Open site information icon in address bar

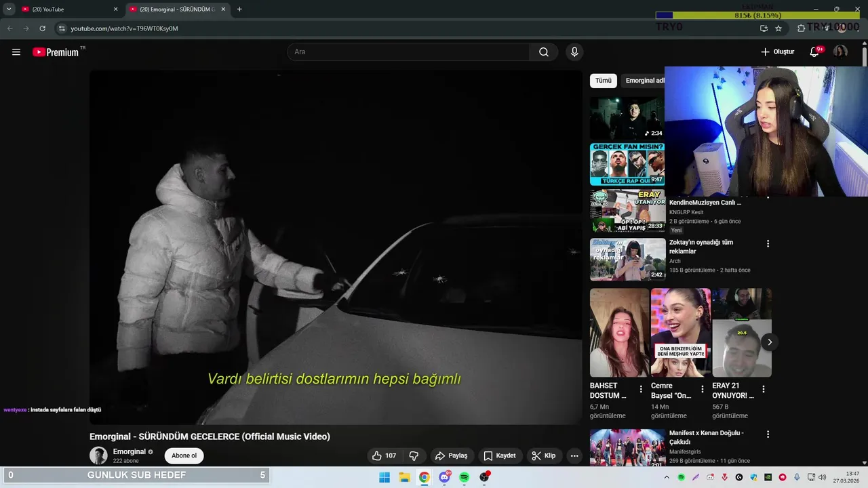click(62, 28)
